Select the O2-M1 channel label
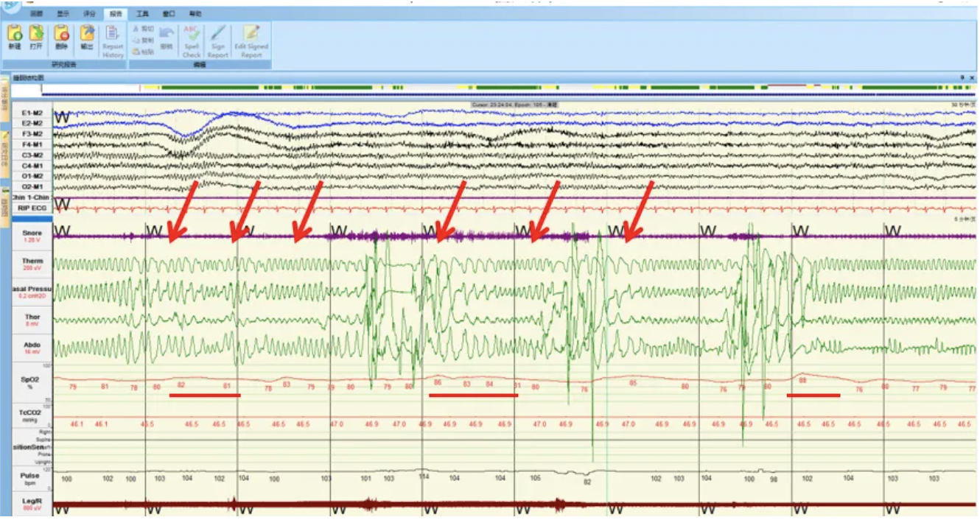Image resolution: width=980 pixels, height=520 pixels. pos(32,187)
